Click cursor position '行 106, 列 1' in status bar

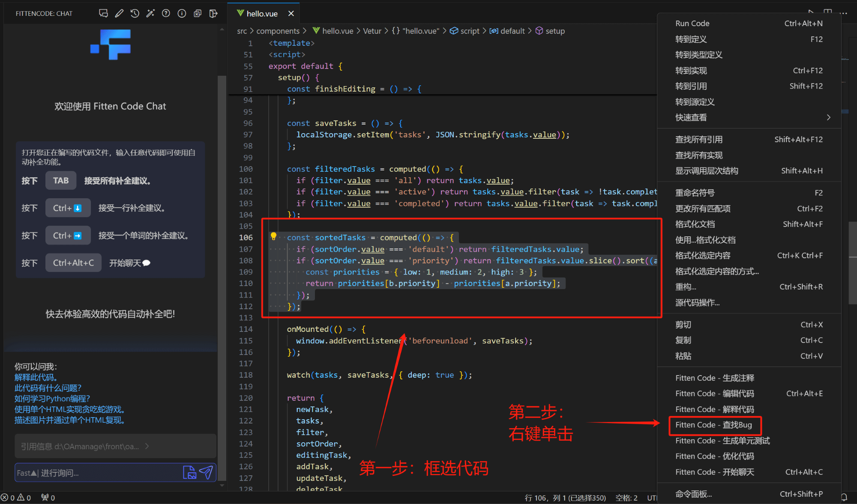(x=565, y=498)
